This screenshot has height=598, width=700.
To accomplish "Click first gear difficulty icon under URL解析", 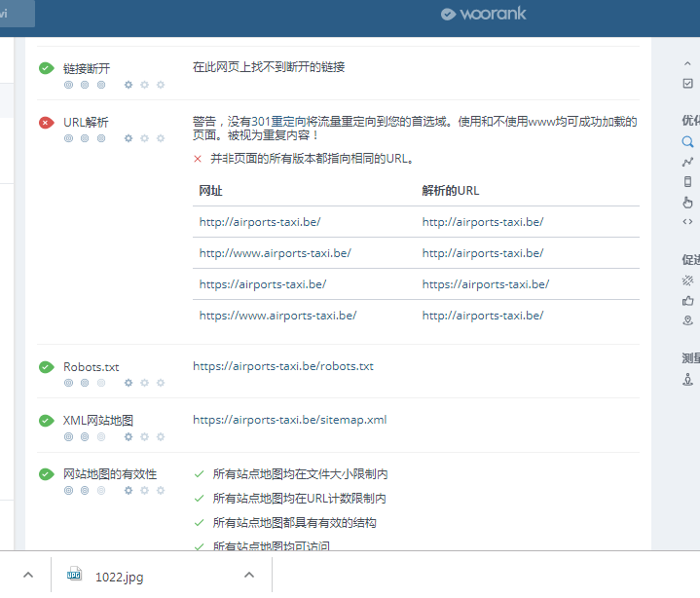I will (x=129, y=138).
